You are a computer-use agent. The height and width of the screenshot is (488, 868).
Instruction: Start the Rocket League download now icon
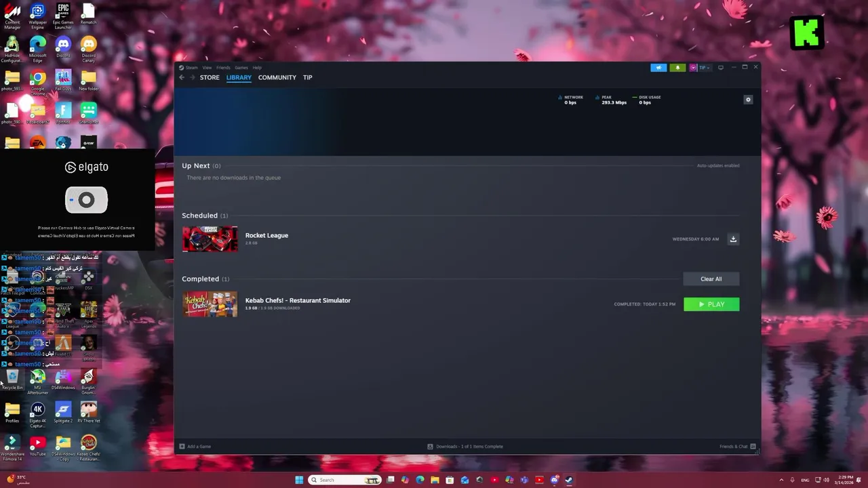tap(733, 239)
